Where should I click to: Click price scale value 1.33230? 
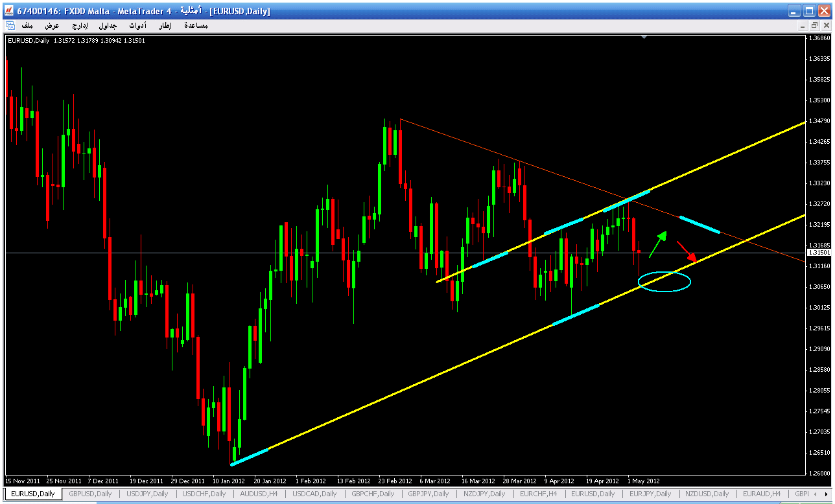[819, 183]
